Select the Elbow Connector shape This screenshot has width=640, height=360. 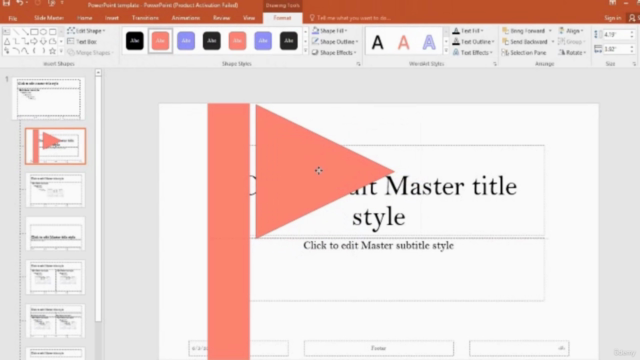pyautogui.click(x=16, y=41)
